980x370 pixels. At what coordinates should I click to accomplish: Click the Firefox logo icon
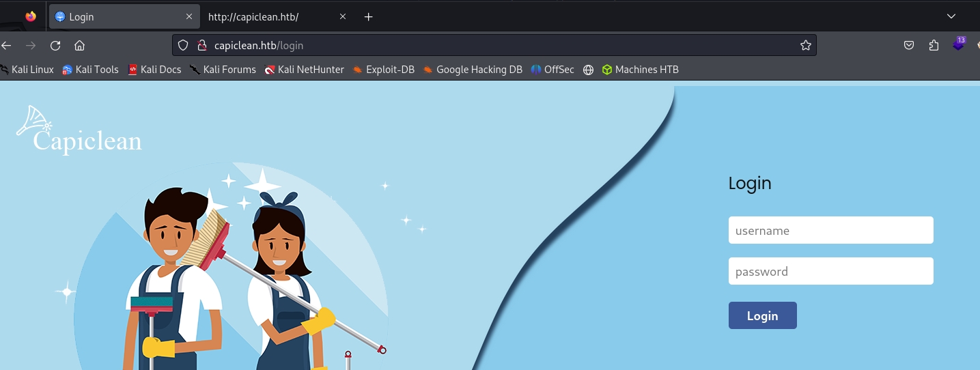(31, 16)
